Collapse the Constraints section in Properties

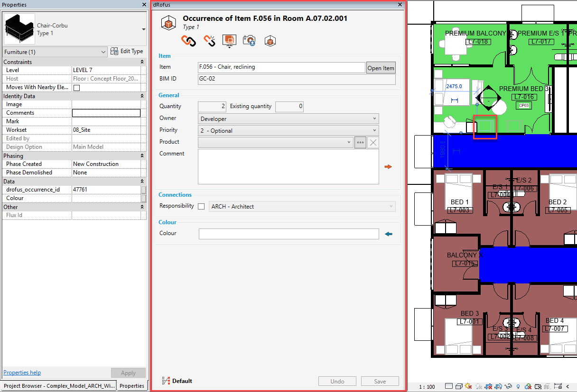(x=142, y=62)
